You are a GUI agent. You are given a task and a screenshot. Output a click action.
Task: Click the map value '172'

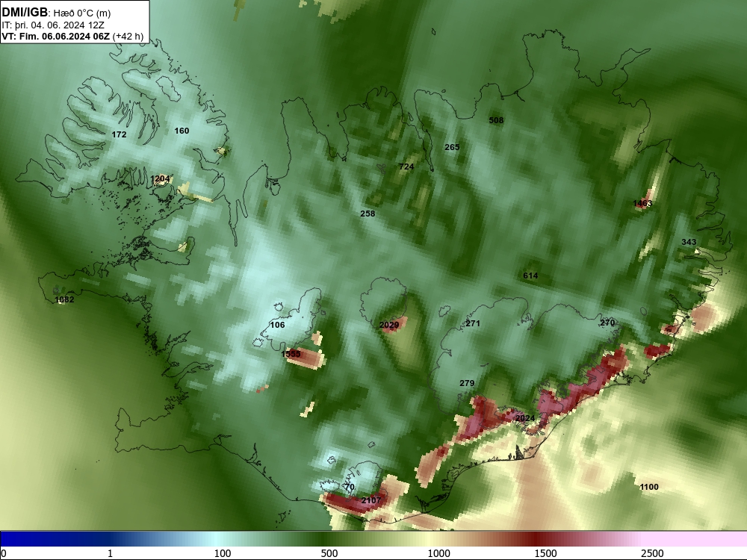tap(119, 134)
